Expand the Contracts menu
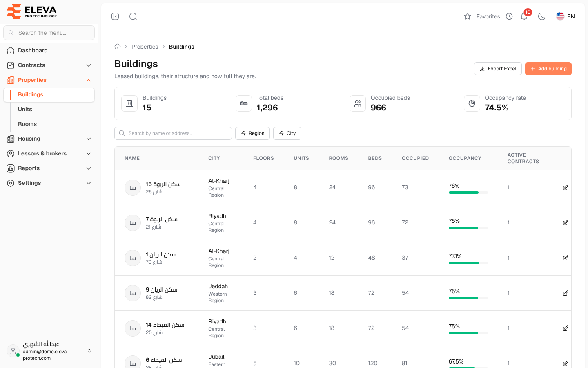Image resolution: width=588 pixels, height=368 pixels. click(x=49, y=65)
